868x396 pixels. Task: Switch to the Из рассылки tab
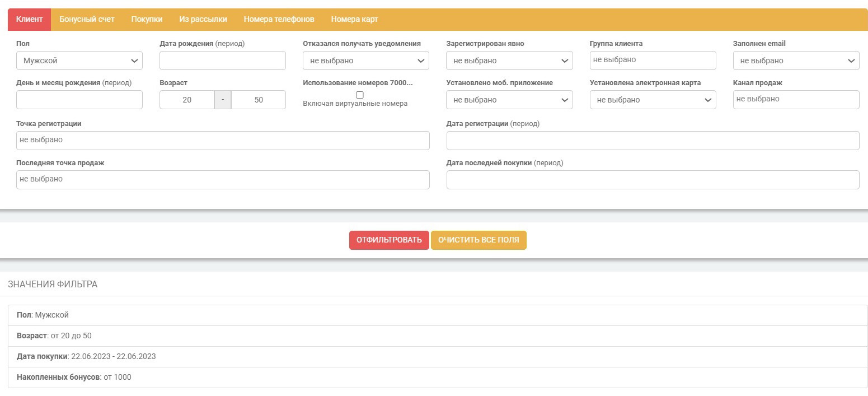click(203, 19)
